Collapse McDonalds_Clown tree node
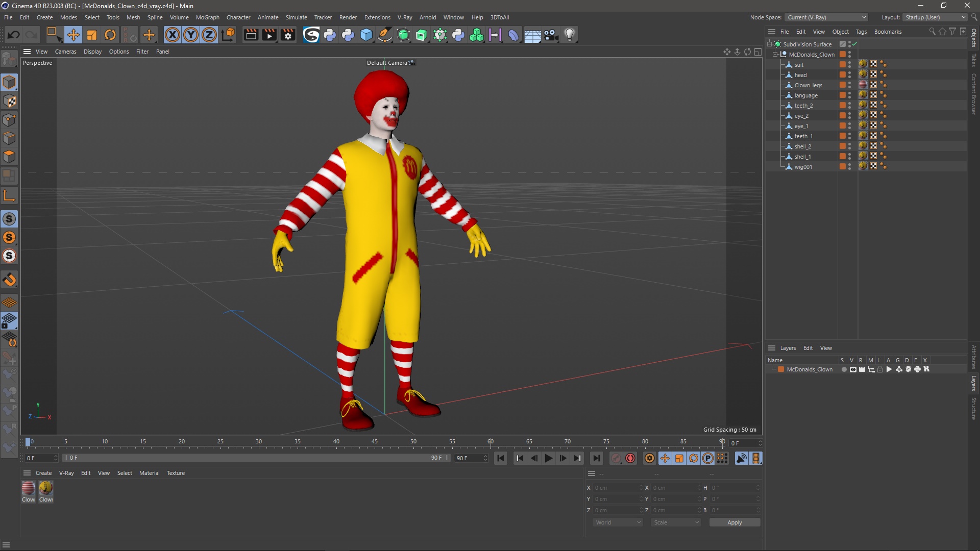 coord(775,55)
